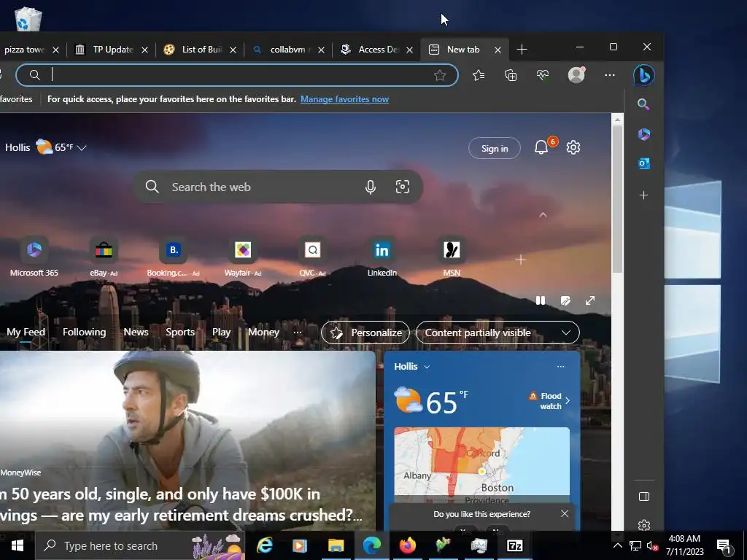747x560 pixels.
Task: Click the Sign in button
Action: 495,148
